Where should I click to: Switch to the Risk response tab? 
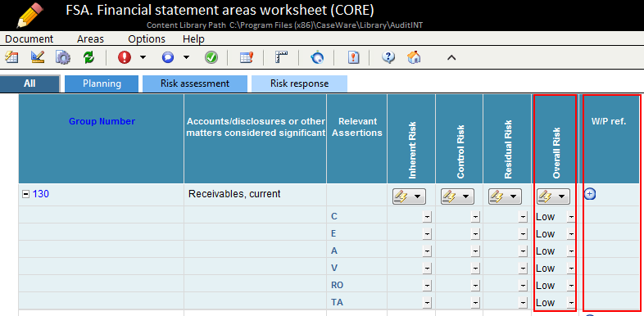[299, 84]
